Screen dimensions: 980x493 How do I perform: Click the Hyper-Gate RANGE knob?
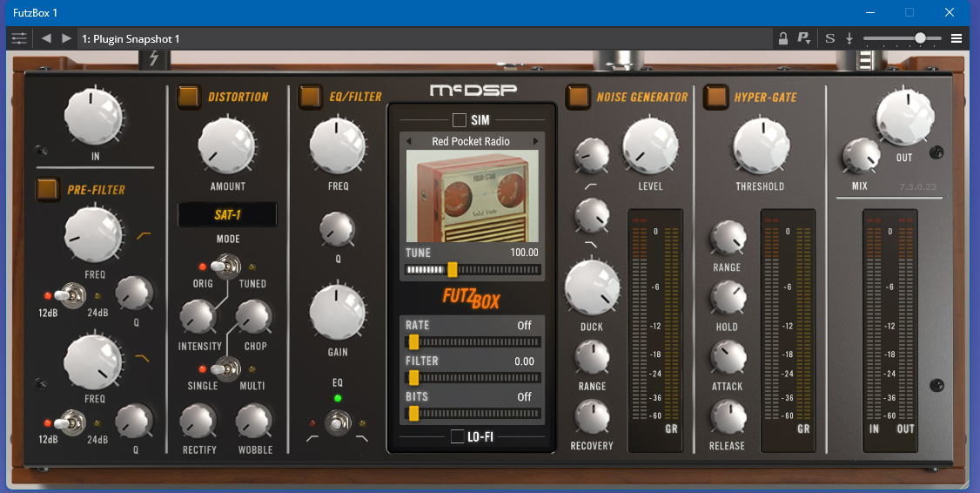click(x=728, y=239)
